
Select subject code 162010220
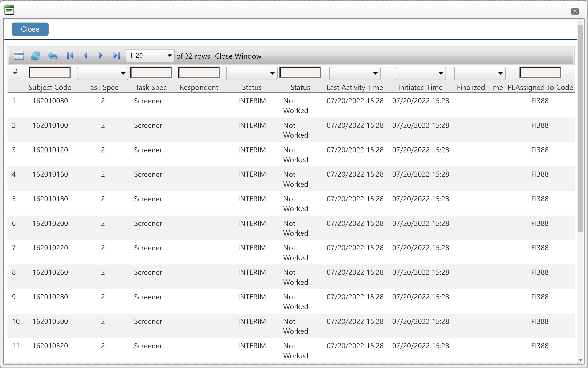click(x=50, y=248)
